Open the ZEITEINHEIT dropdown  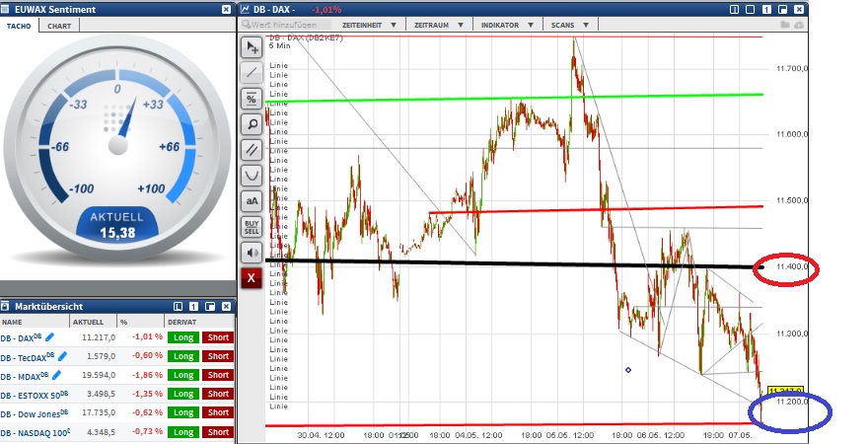click(369, 25)
